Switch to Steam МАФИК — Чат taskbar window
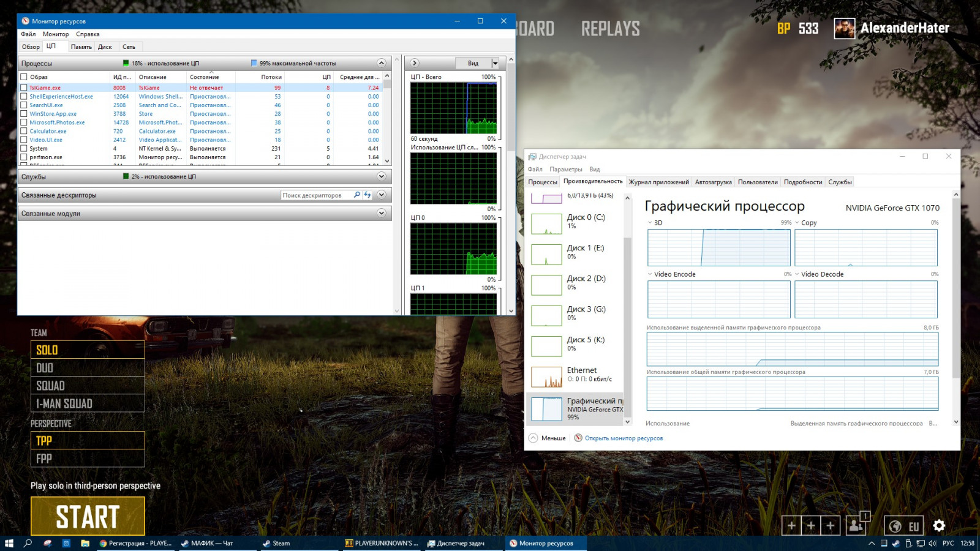The image size is (980, 551). tap(217, 543)
